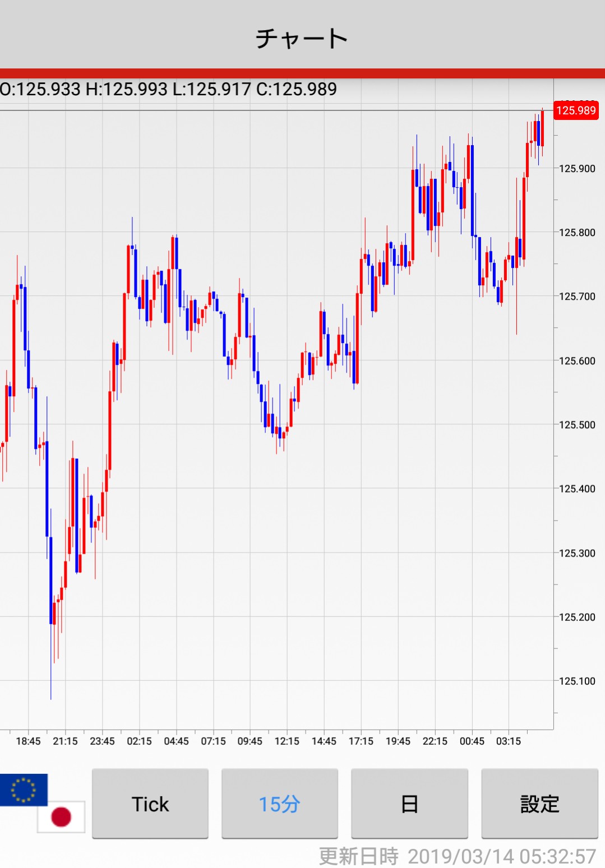Viewport: 605px width, 868px height.
Task: Select the 18:45 time axis label
Action: [x=28, y=741]
